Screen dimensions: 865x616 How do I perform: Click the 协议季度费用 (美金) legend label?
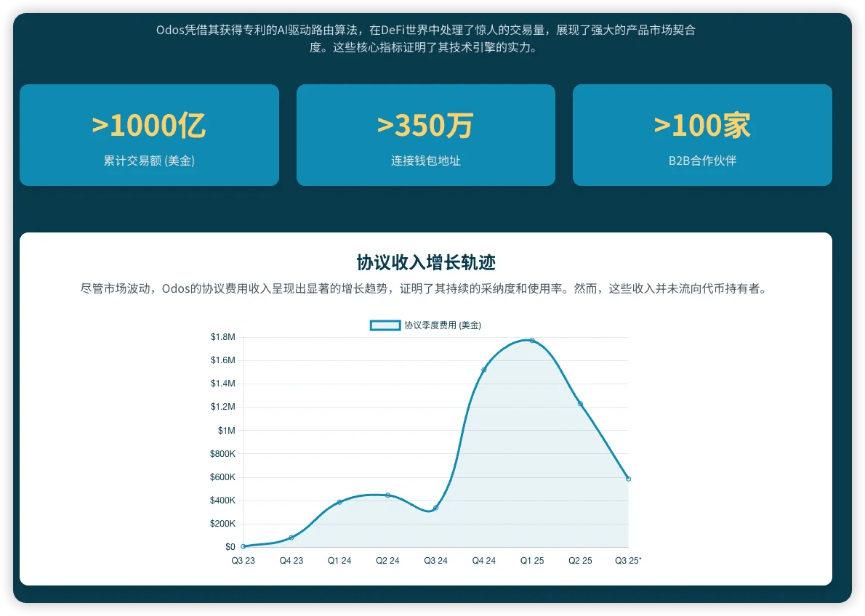(443, 325)
